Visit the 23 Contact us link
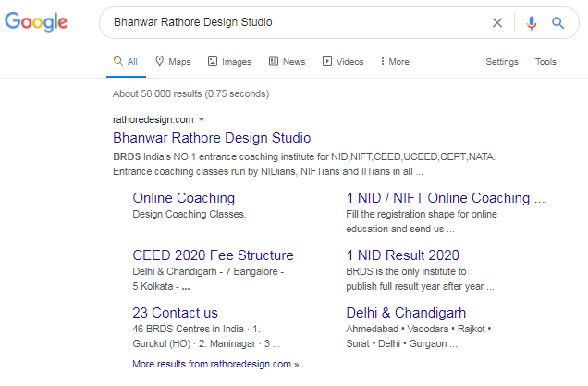 click(176, 313)
